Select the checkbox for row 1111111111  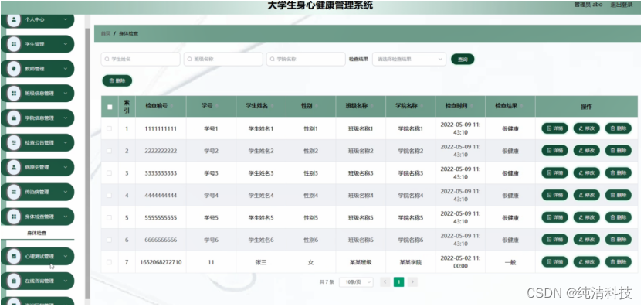point(109,128)
